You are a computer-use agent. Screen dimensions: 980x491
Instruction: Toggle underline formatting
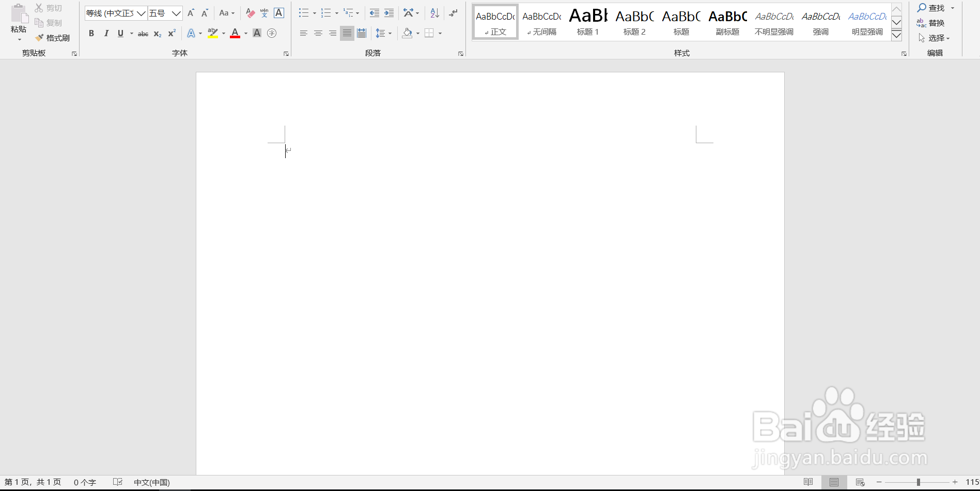click(120, 34)
